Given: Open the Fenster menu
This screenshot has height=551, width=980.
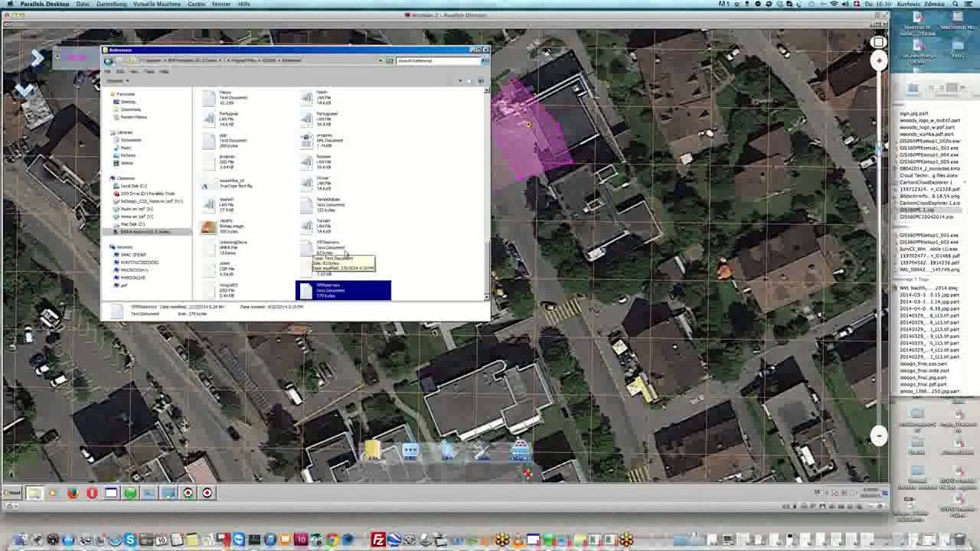Looking at the screenshot, I should pyautogui.click(x=221, y=4).
